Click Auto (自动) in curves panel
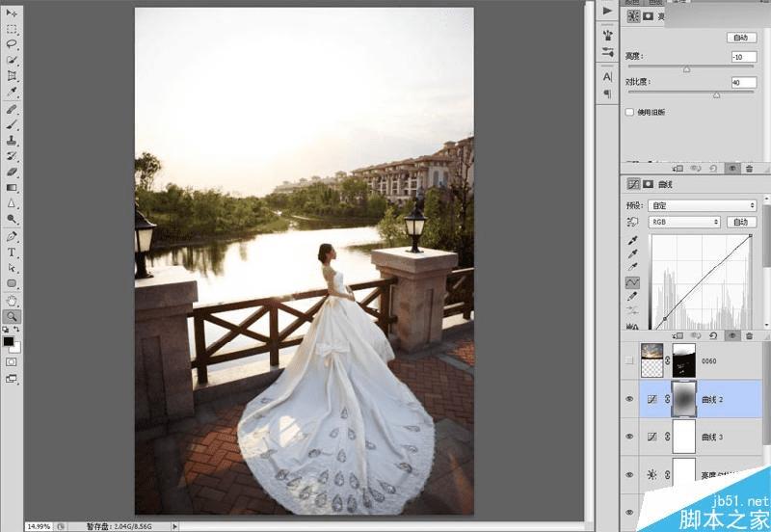This screenshot has height=532, width=771. tap(741, 223)
